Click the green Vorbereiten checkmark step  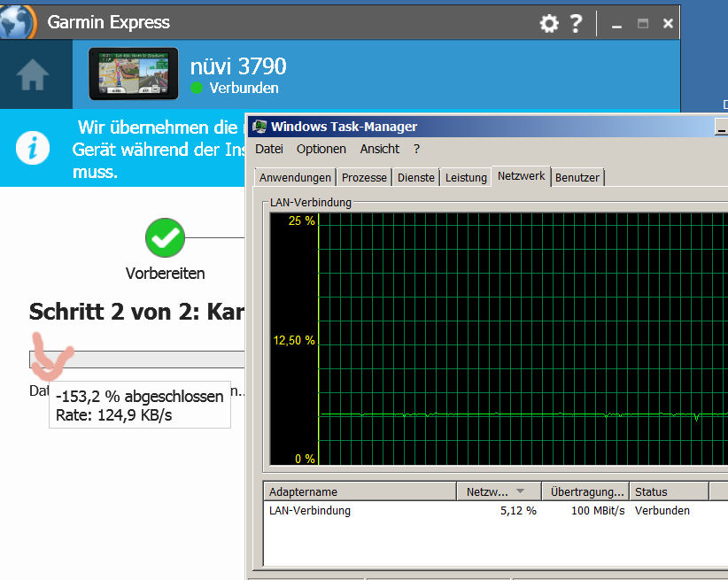[x=165, y=238]
